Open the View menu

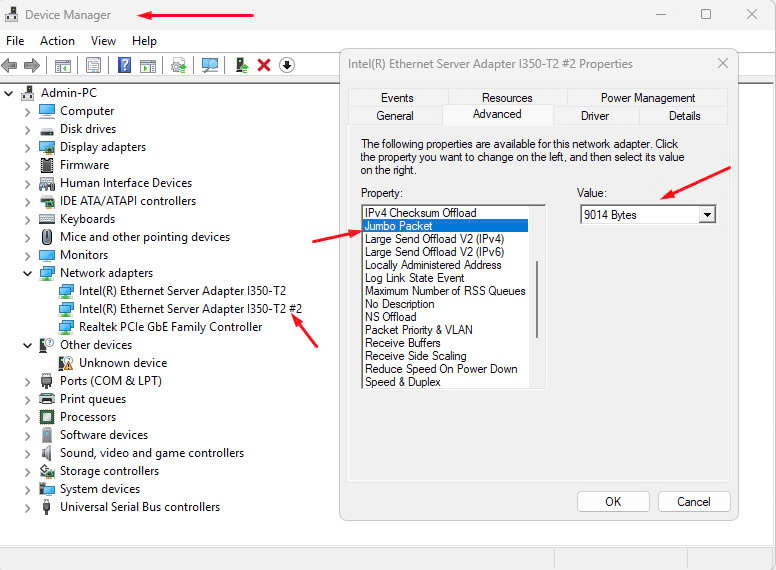pos(103,41)
